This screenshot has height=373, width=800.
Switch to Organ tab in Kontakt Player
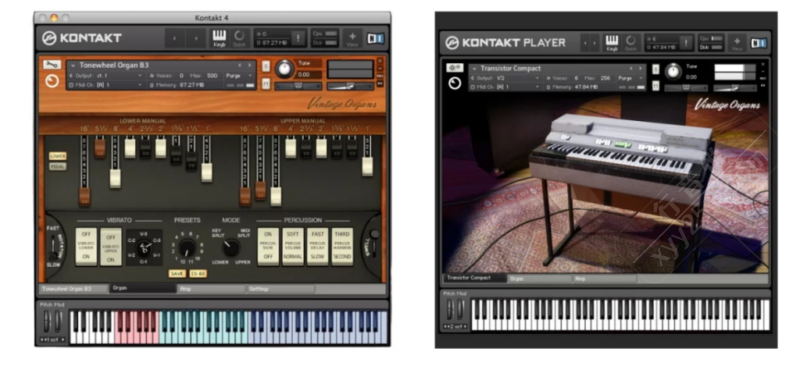tap(540, 279)
